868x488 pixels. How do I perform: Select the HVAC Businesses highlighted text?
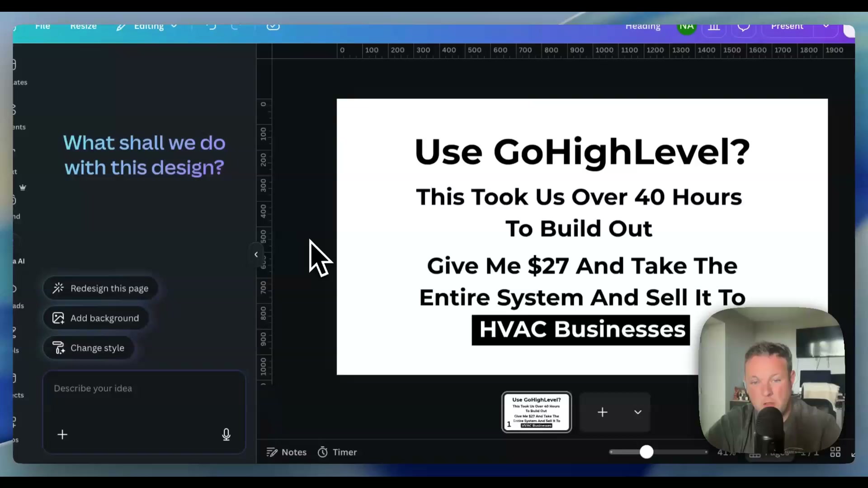tap(581, 330)
